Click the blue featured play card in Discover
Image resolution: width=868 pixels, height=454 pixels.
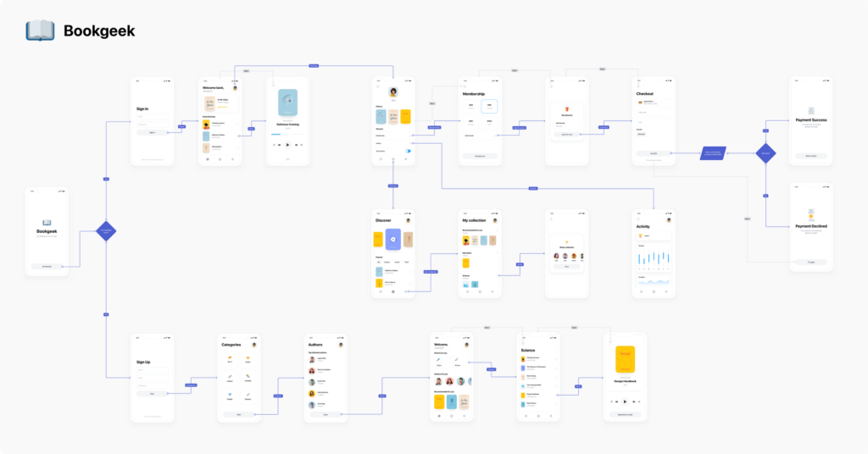tap(393, 239)
